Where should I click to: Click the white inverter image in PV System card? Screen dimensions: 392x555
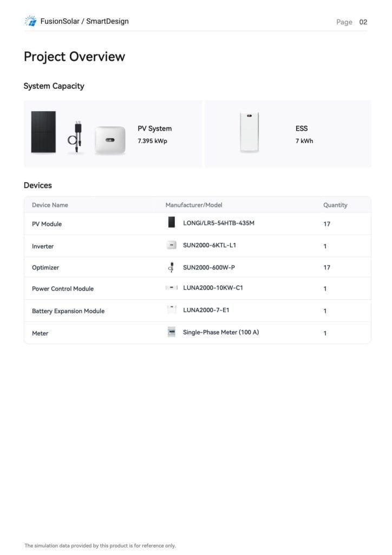pos(110,140)
